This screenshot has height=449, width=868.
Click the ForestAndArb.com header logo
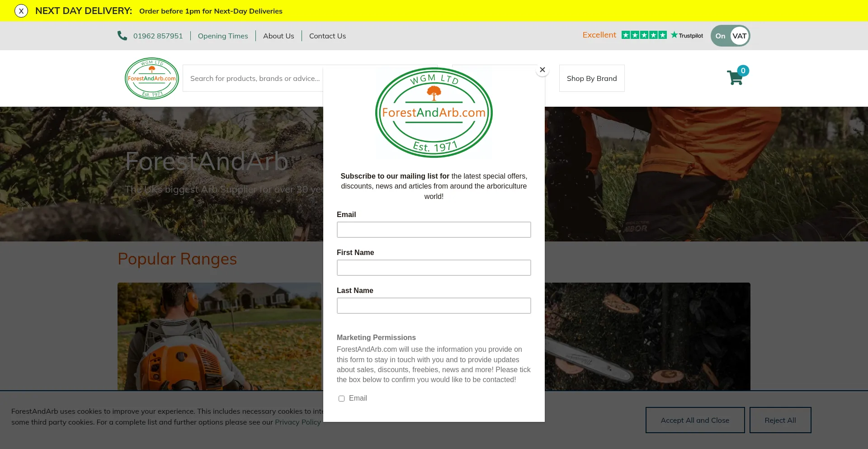152,78
